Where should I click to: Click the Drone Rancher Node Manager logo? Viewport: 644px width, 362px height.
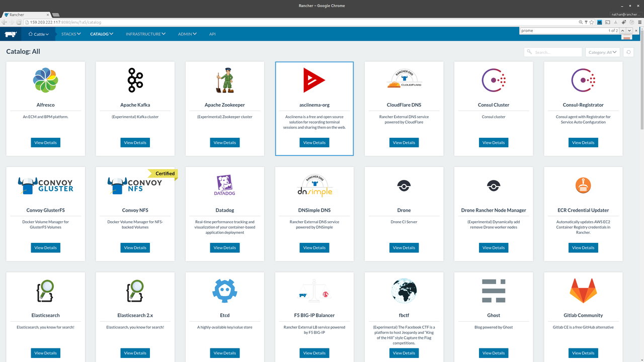[494, 186]
